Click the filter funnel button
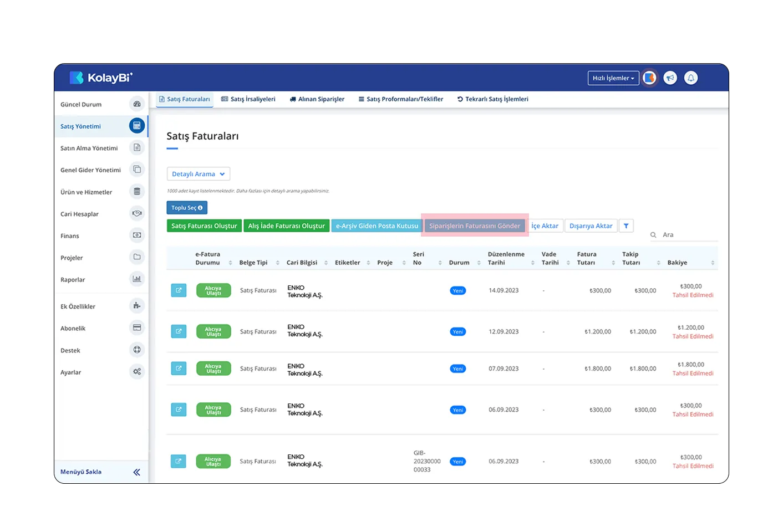The width and height of the screenshot is (783, 532). (626, 226)
